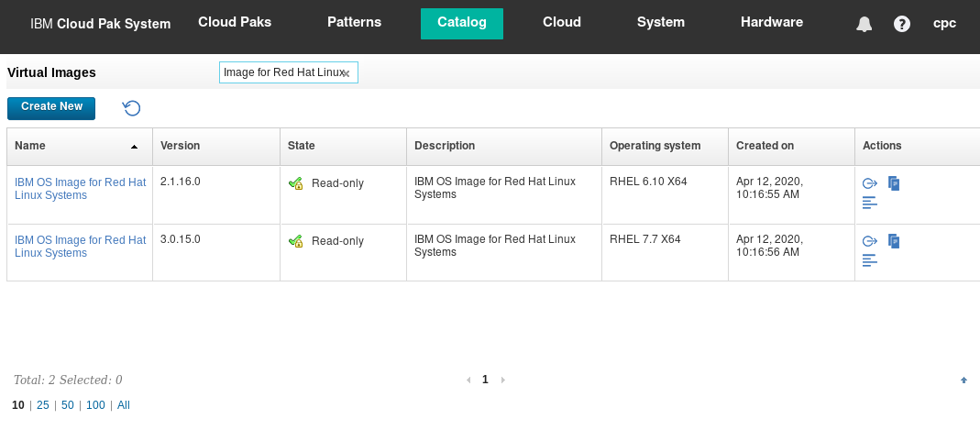Open the cpc user menu

point(944,23)
